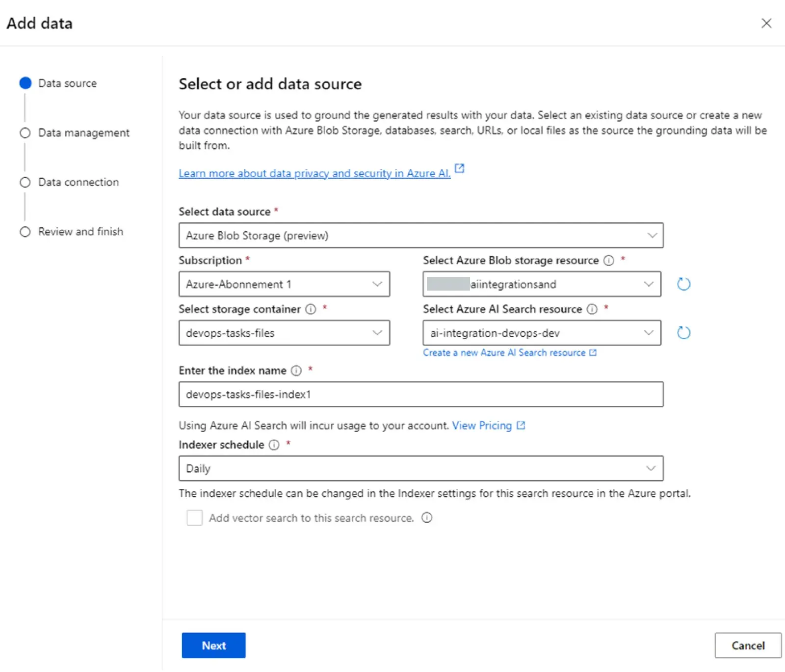The height and width of the screenshot is (672, 785).
Task: Click the 'Add vector search to this search resource.' label
Action: (x=312, y=518)
